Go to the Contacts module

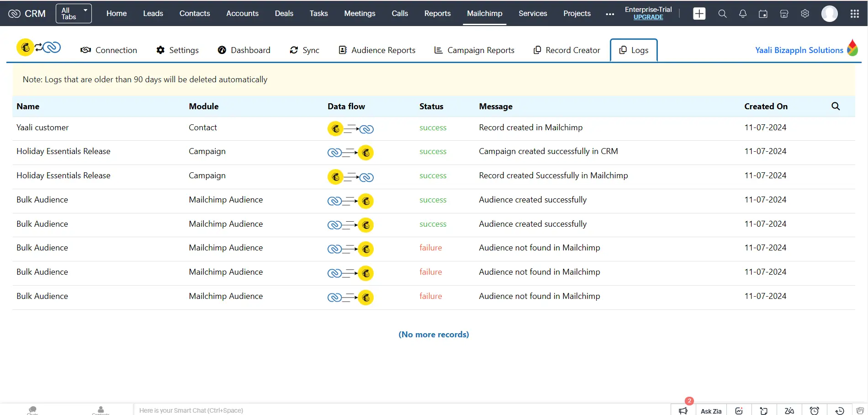pyautogui.click(x=195, y=13)
